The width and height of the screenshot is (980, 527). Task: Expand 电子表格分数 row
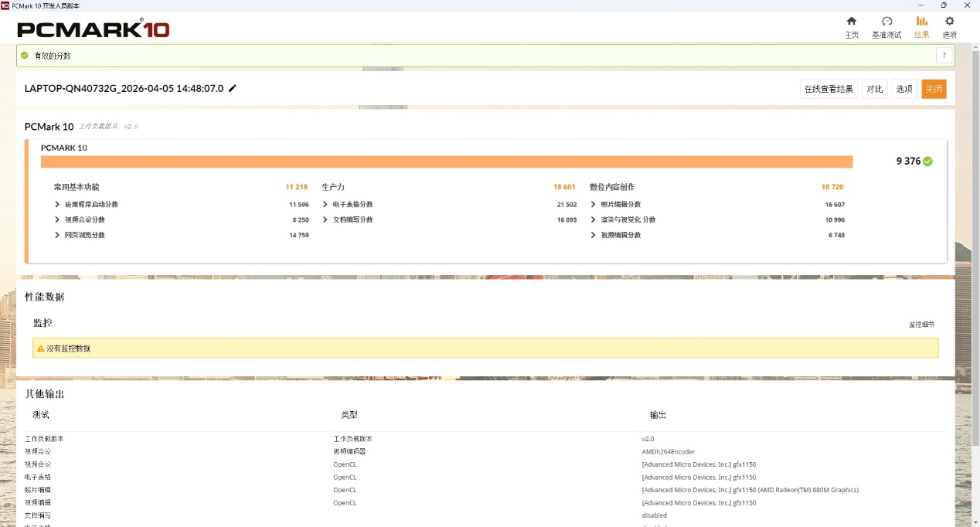point(325,204)
